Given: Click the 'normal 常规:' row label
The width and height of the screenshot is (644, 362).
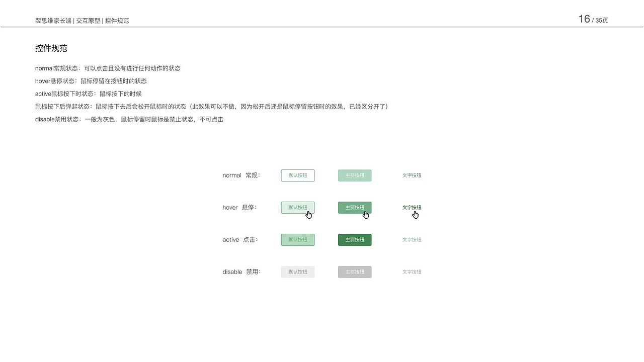Looking at the screenshot, I should [242, 175].
